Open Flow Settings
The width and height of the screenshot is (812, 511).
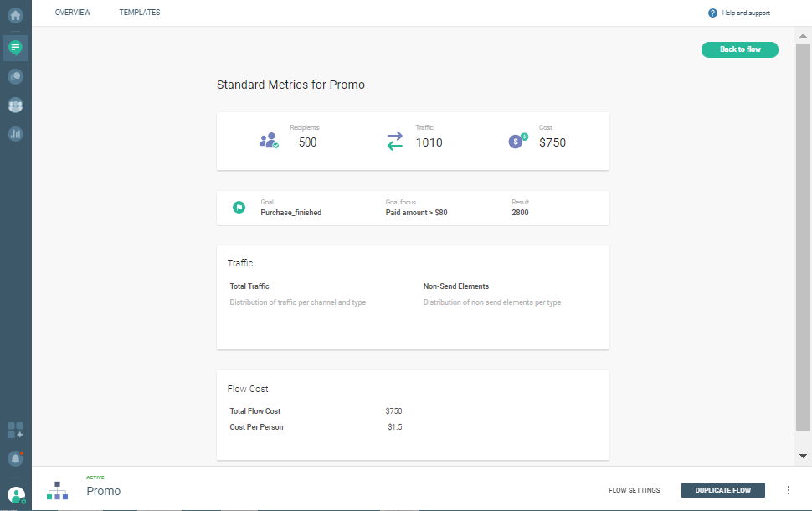(x=634, y=490)
